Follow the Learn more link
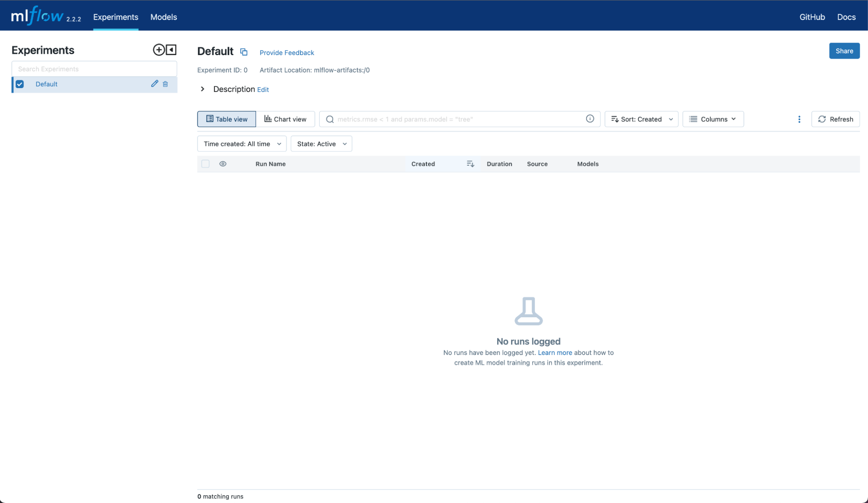Viewport: 868px width, 503px height. pyautogui.click(x=554, y=353)
